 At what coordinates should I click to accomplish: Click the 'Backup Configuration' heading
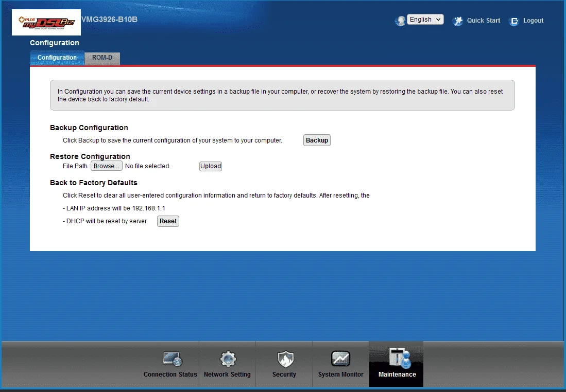pyautogui.click(x=89, y=128)
